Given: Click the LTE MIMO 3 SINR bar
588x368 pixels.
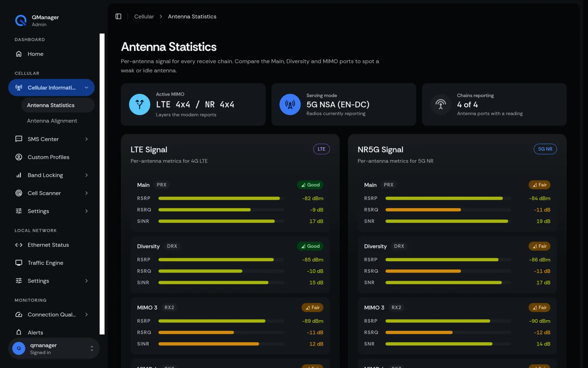Looking at the screenshot, I should tap(221, 344).
